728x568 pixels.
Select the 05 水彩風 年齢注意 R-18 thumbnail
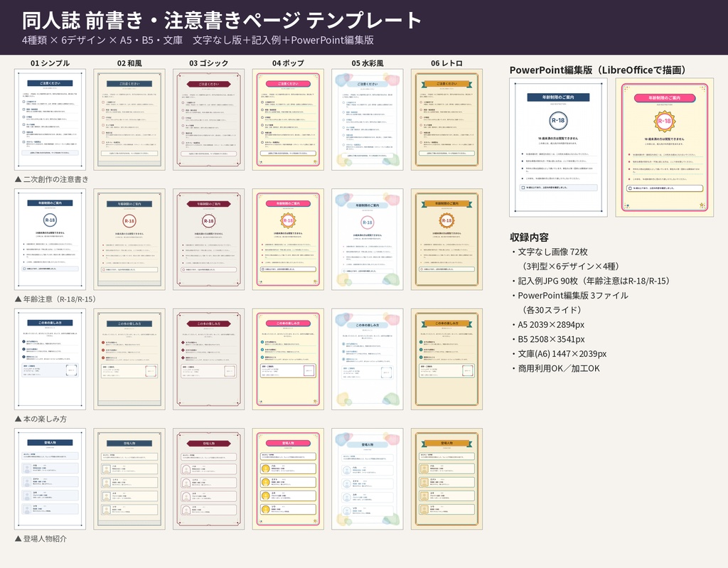(x=368, y=240)
